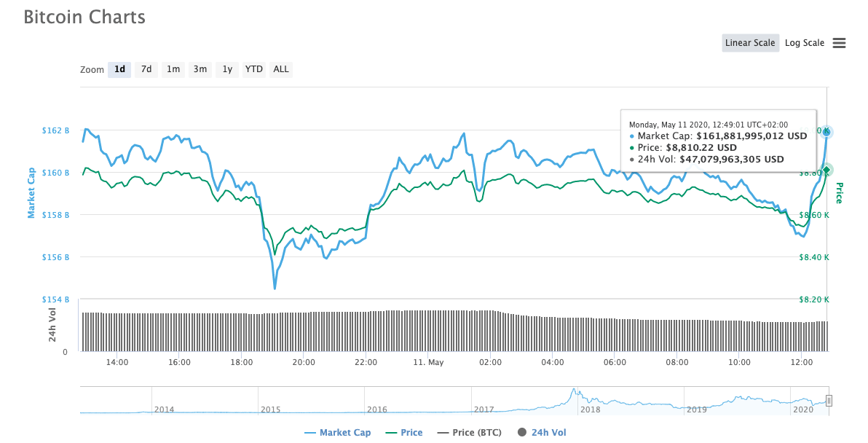Click the 14:00 time axis label
The height and width of the screenshot is (443, 868).
pos(117,362)
